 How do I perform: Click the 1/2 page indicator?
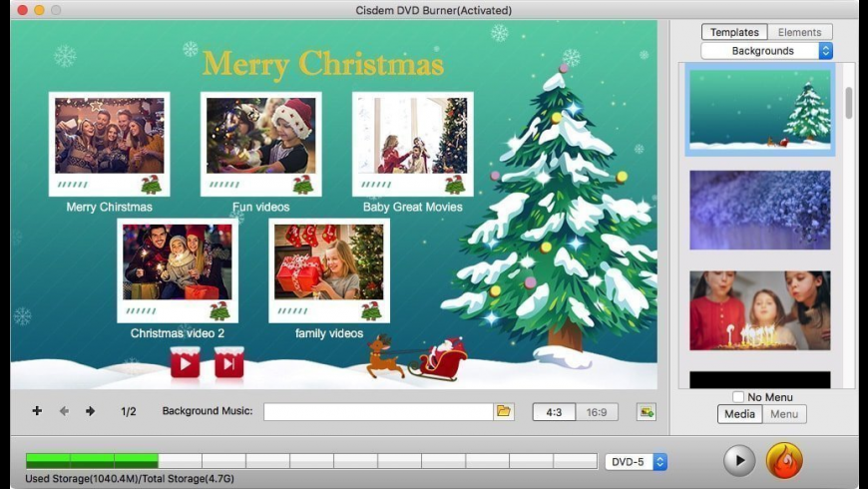click(129, 411)
